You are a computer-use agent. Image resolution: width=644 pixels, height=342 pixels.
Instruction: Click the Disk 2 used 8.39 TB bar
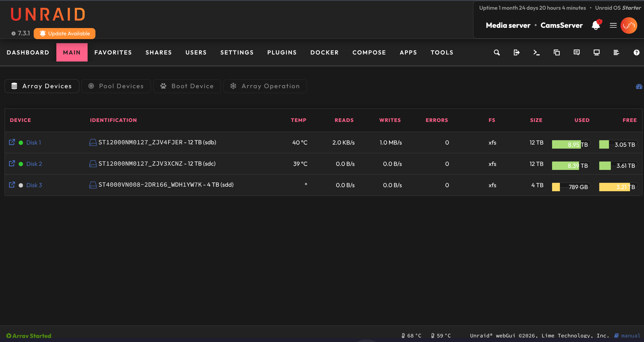[x=571, y=166]
